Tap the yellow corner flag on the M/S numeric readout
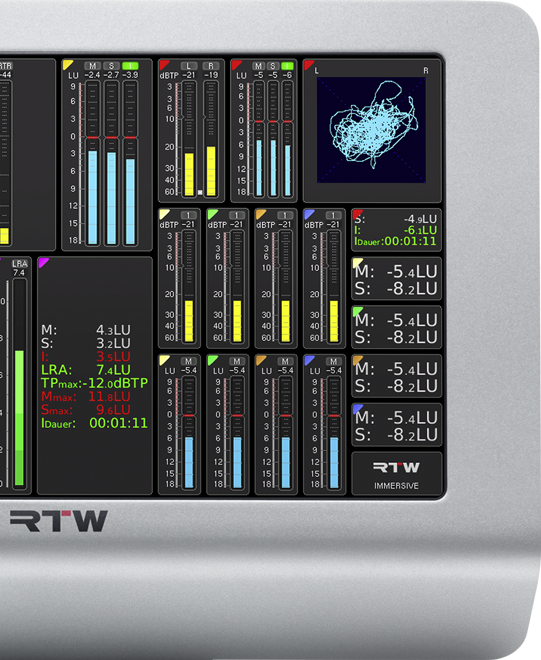The width and height of the screenshot is (541, 660). [x=356, y=262]
